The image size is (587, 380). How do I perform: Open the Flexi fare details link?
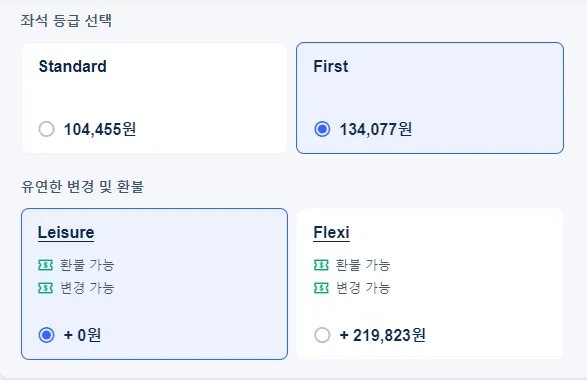(331, 232)
